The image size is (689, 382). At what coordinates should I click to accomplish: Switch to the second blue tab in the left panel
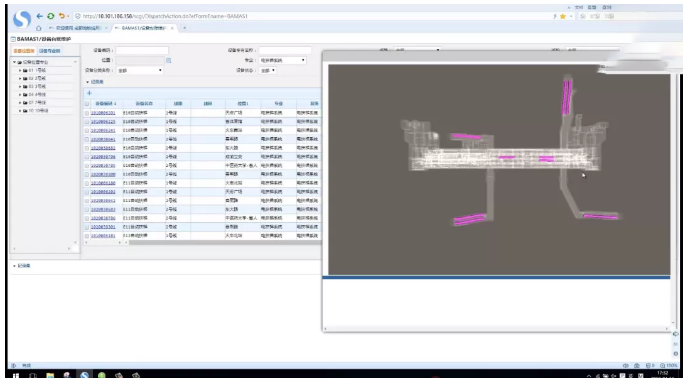click(x=50, y=51)
